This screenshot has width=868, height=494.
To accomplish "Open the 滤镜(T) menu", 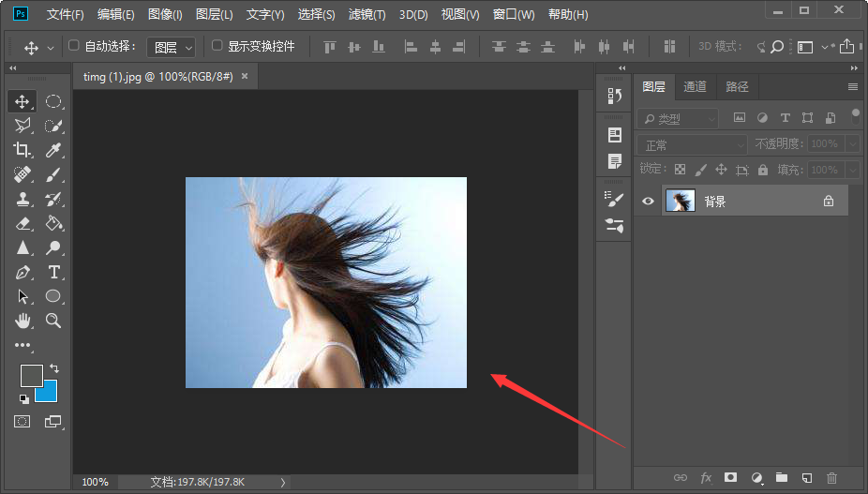I will tap(367, 14).
